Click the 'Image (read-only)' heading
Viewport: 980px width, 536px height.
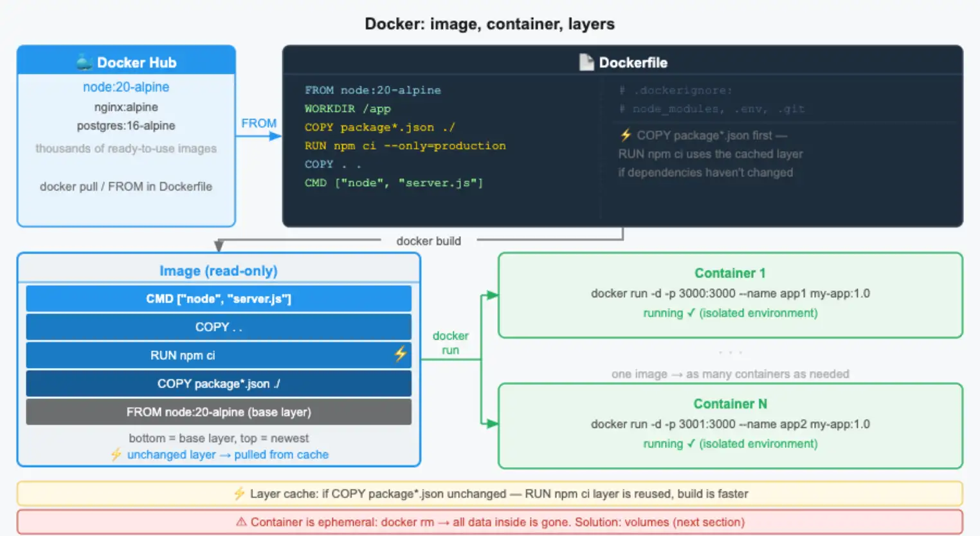[219, 271]
